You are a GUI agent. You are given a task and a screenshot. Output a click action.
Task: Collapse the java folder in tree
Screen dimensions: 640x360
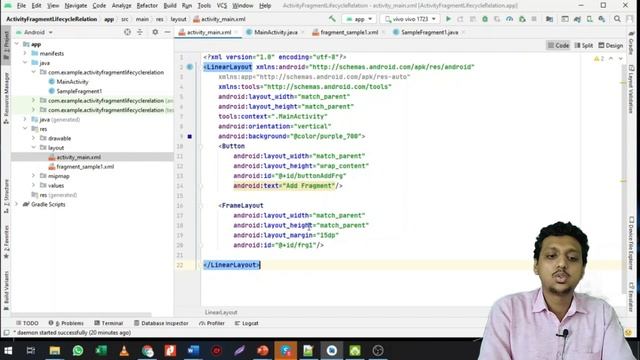click(x=25, y=62)
